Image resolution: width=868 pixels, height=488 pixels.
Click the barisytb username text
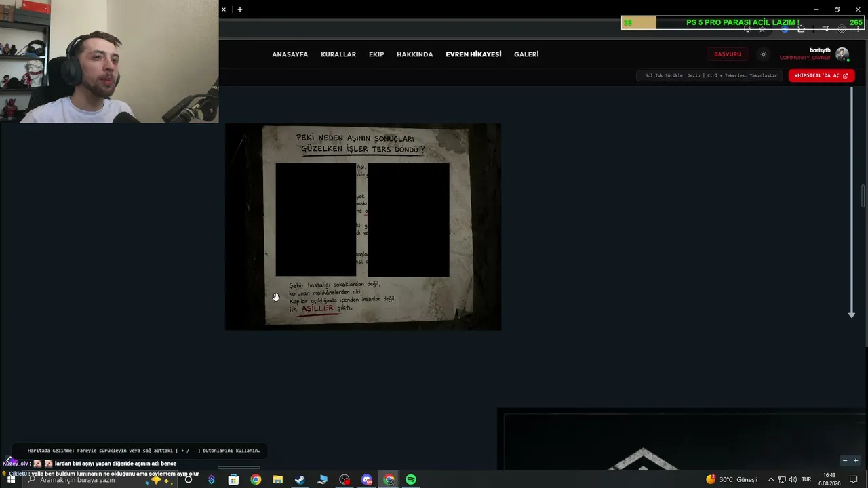[820, 50]
